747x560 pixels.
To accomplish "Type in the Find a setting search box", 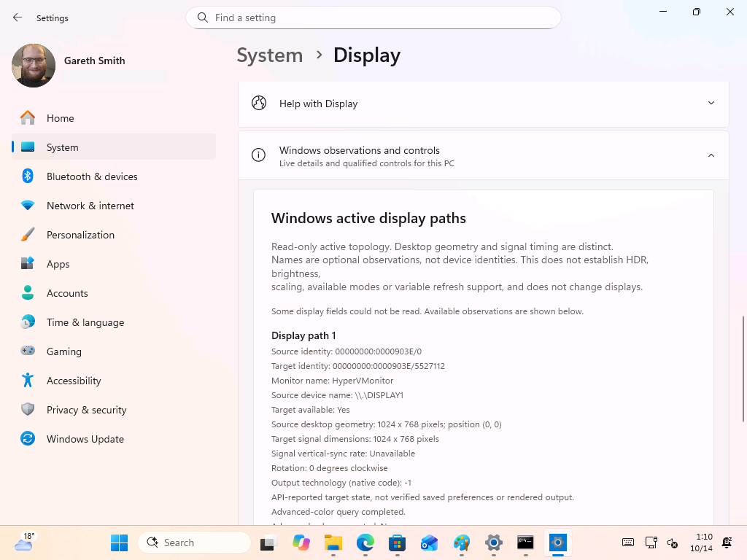I will tap(373, 17).
